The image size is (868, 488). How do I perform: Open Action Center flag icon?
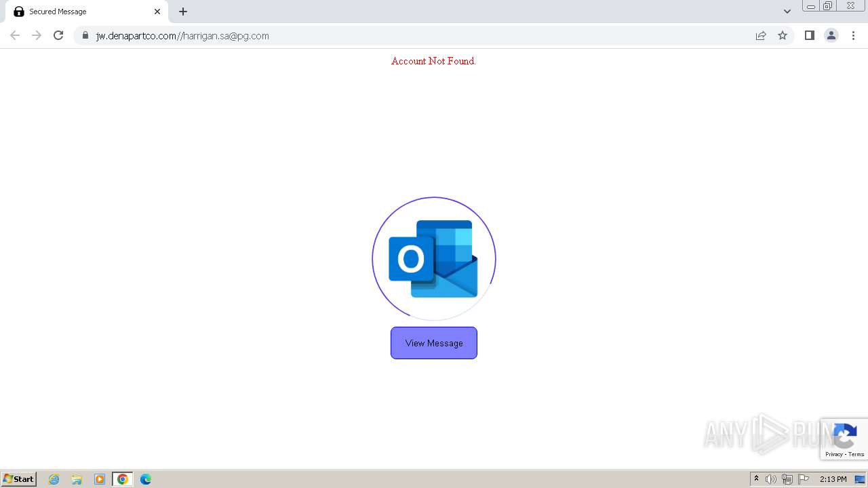[804, 479]
